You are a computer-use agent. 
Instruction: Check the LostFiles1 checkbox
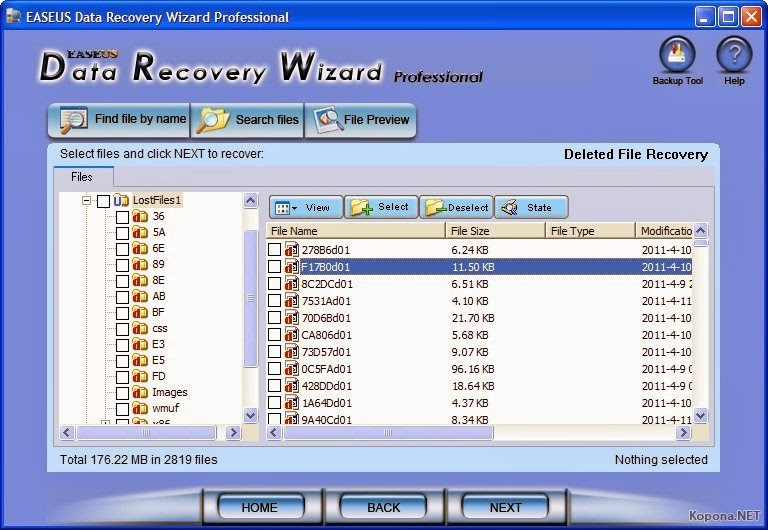103,201
